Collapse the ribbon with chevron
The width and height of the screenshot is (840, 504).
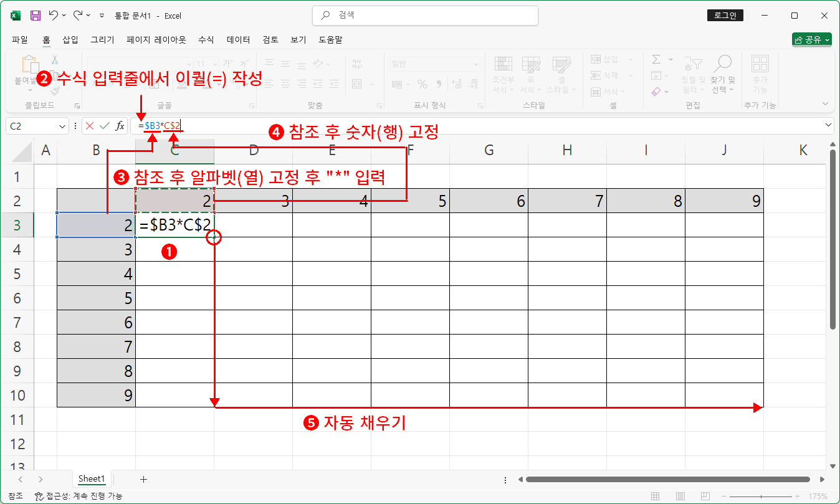click(826, 105)
